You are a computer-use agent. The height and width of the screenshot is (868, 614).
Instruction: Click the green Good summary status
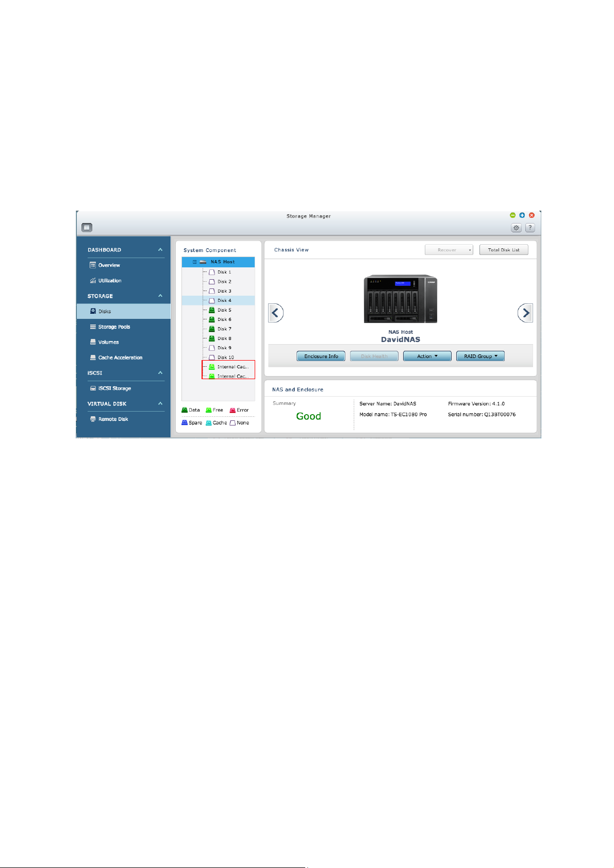[x=308, y=416]
